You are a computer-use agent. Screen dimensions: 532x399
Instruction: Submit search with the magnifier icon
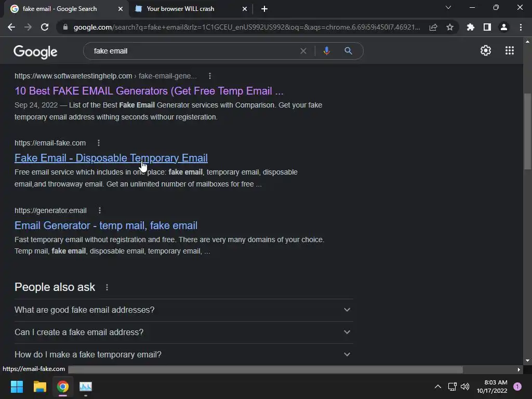[348, 51]
